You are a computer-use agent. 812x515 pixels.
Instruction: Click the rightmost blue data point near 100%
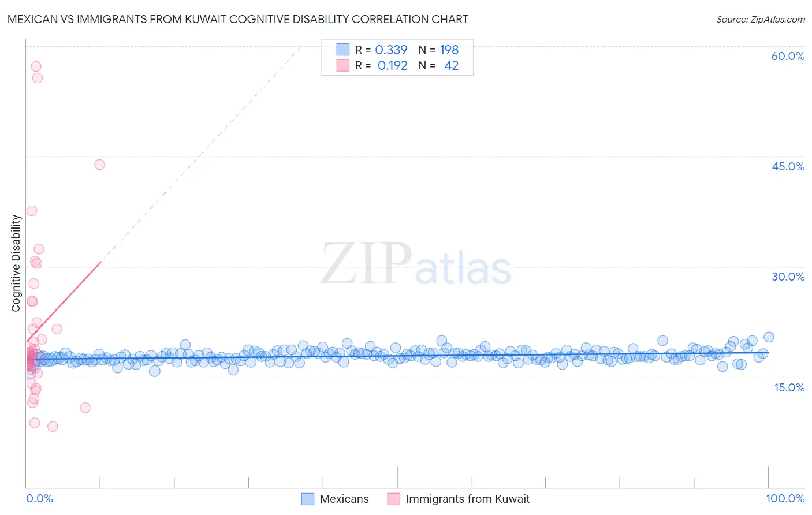pos(769,337)
